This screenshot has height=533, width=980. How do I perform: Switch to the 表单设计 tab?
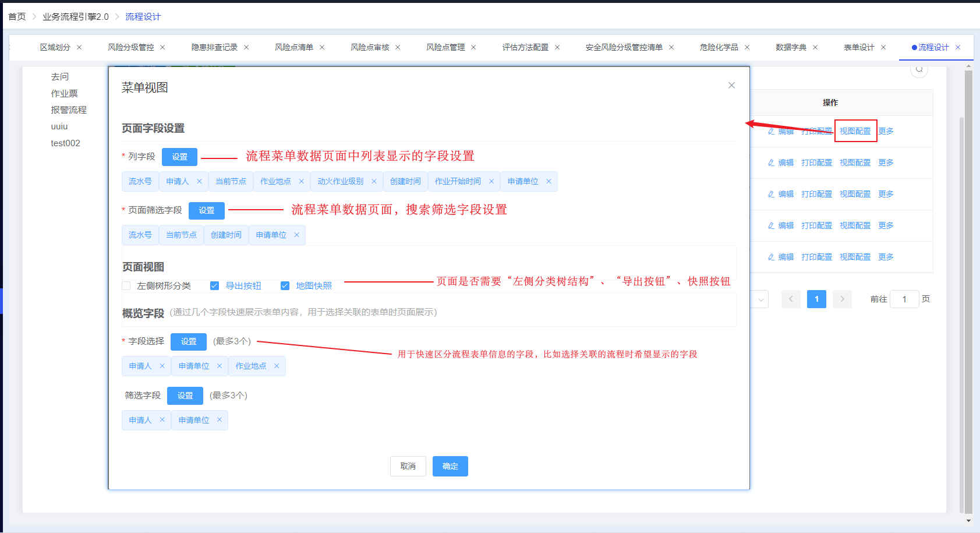pyautogui.click(x=859, y=47)
